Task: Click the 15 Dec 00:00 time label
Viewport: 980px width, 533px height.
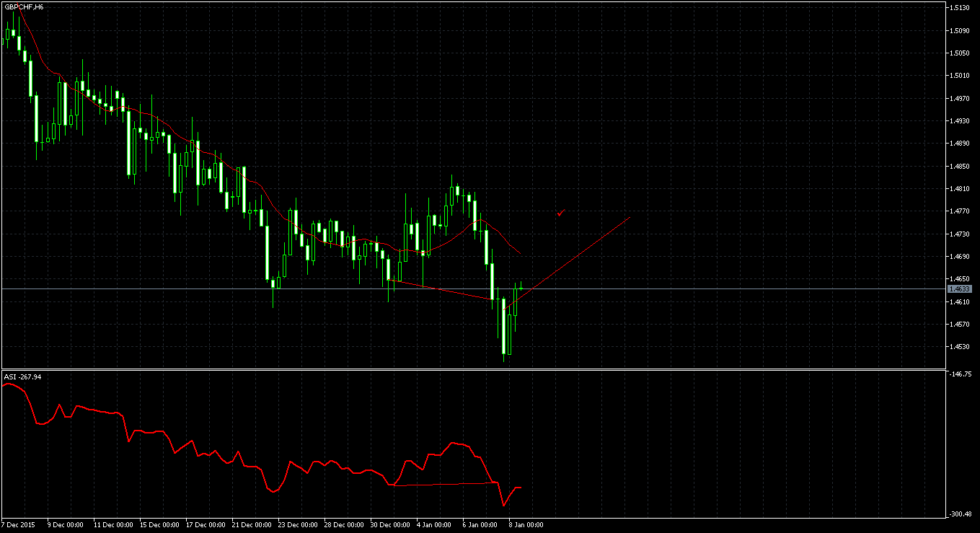Action: (159, 524)
